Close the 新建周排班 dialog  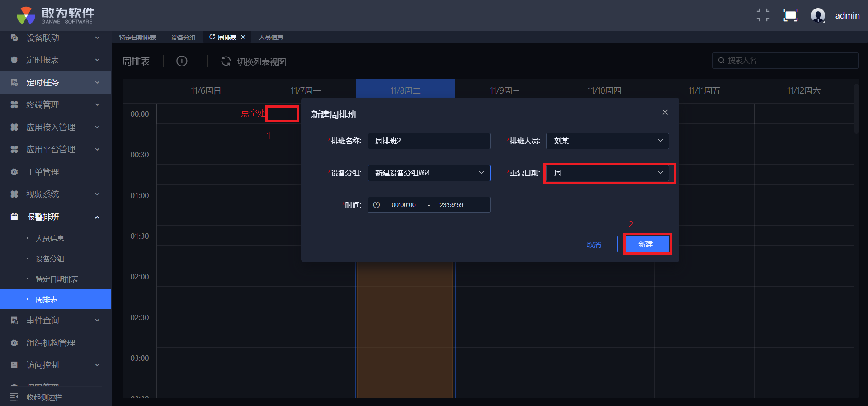click(x=665, y=113)
